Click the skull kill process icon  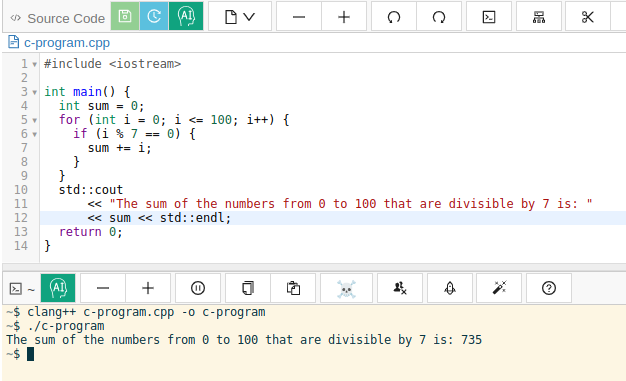[x=346, y=288]
